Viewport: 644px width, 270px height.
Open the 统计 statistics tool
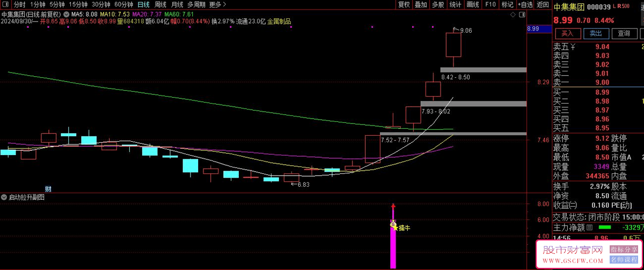click(x=455, y=4)
